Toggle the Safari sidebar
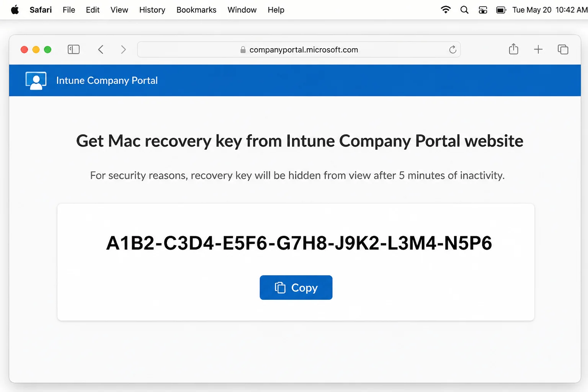The height and width of the screenshot is (392, 588). 73,49
